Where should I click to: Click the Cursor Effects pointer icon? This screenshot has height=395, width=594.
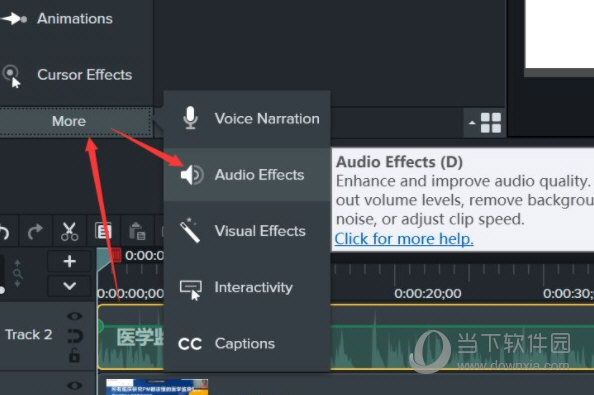coord(11,76)
